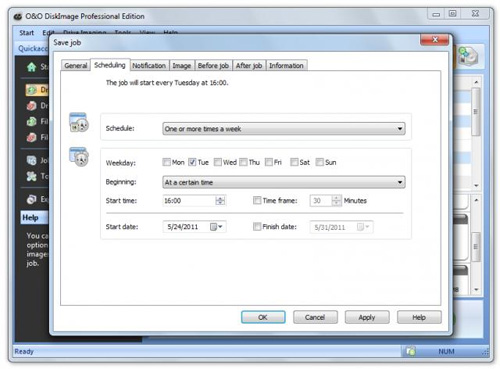Open the After job tab
The height and width of the screenshot is (369, 500).
[x=249, y=65]
